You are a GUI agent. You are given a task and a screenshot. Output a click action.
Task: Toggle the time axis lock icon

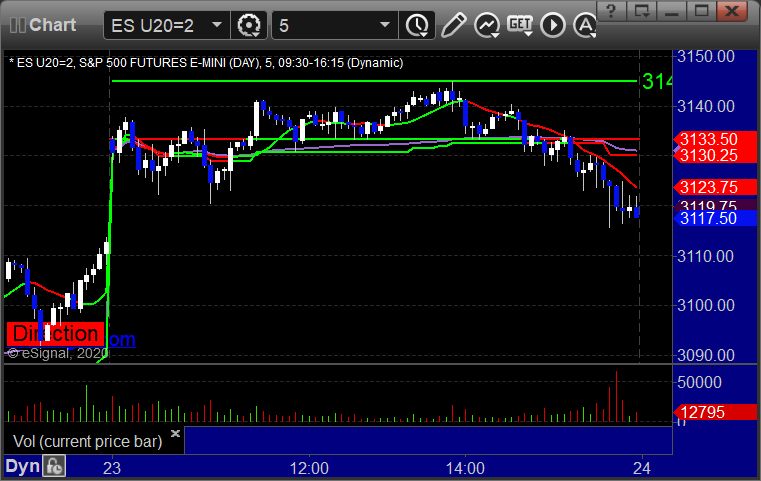54,466
